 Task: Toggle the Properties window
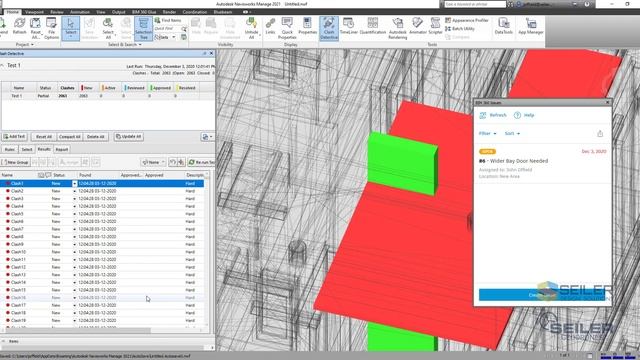[x=307, y=26]
